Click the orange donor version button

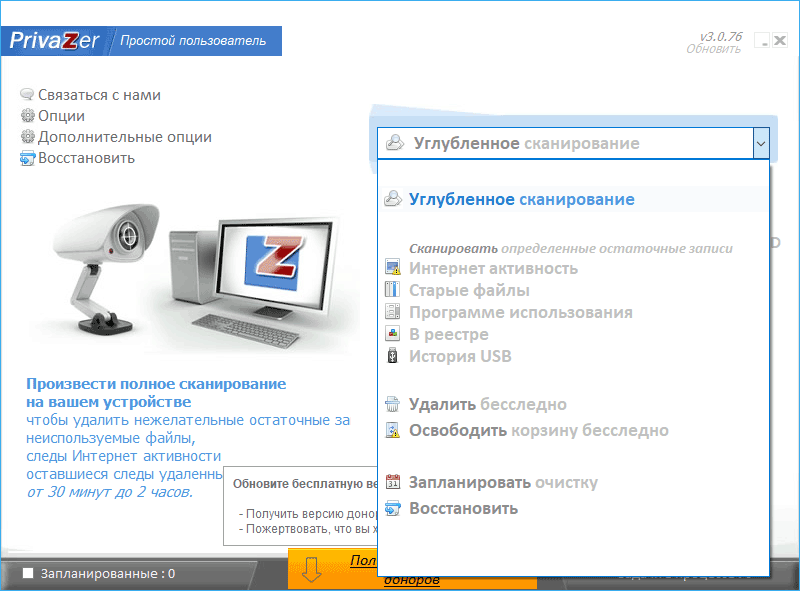pos(333,569)
